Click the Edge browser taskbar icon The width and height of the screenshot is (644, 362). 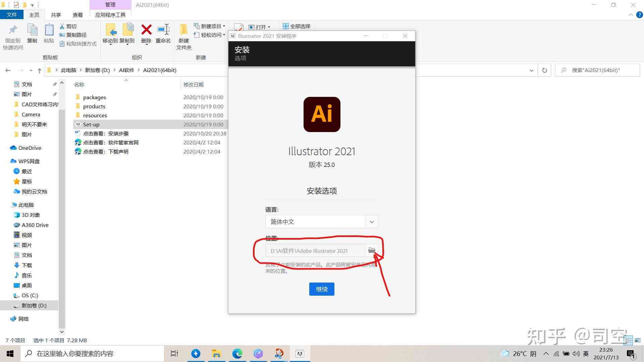[x=237, y=354]
